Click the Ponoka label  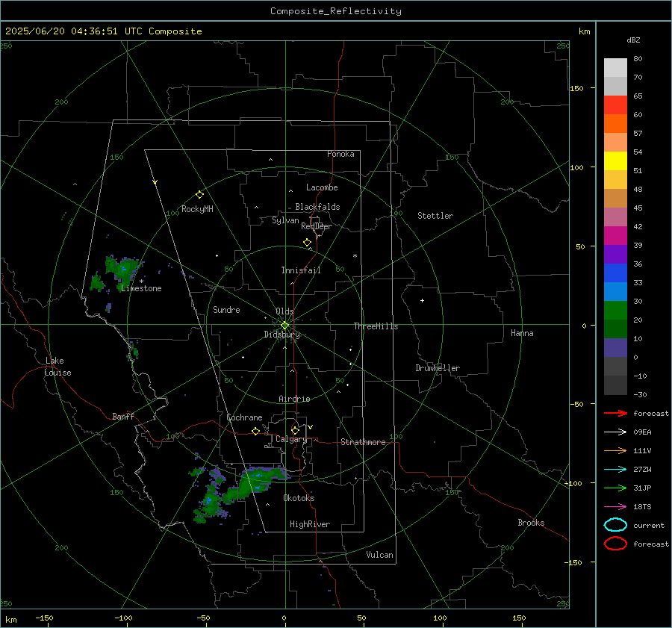(340, 154)
